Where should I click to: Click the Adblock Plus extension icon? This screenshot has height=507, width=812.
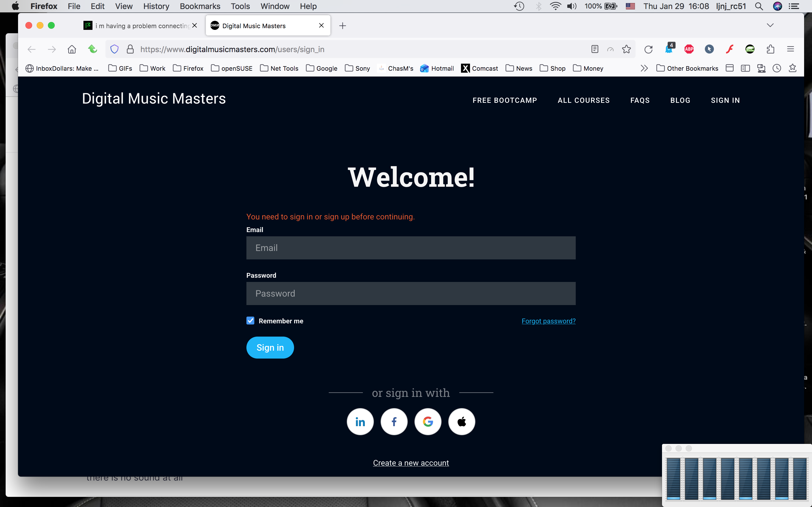[x=689, y=49]
